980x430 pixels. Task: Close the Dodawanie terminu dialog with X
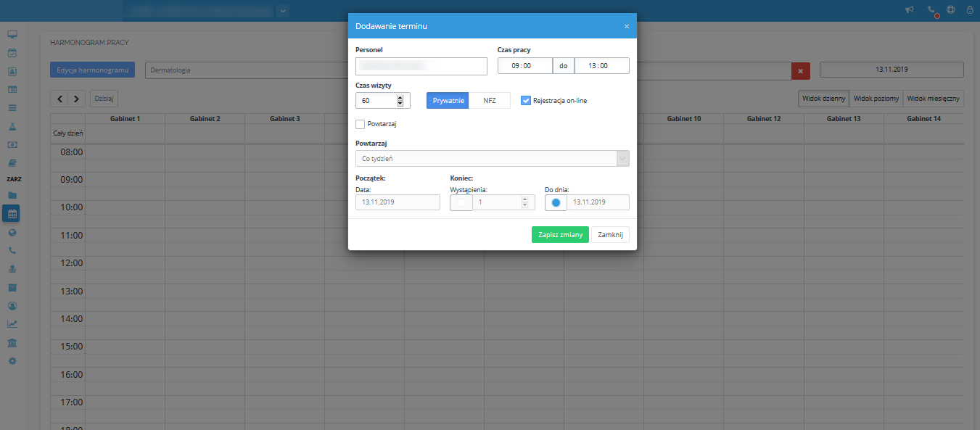[627, 26]
